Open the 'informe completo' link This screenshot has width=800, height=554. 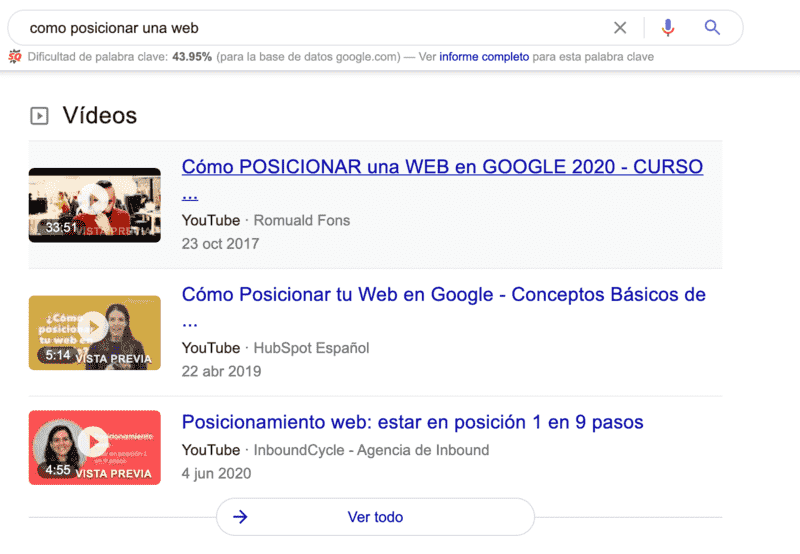(x=484, y=57)
